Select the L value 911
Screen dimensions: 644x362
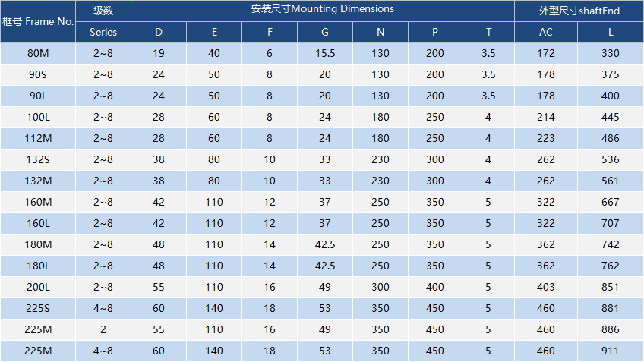(x=611, y=351)
